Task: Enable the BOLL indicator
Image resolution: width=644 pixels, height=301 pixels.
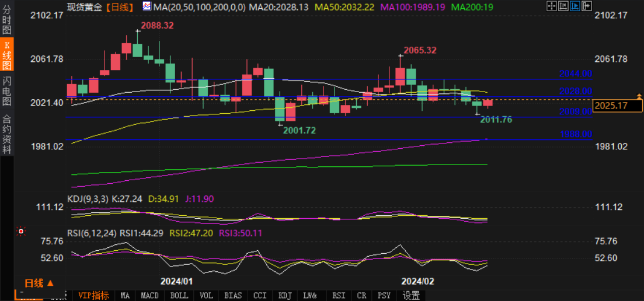Action: pos(179,296)
